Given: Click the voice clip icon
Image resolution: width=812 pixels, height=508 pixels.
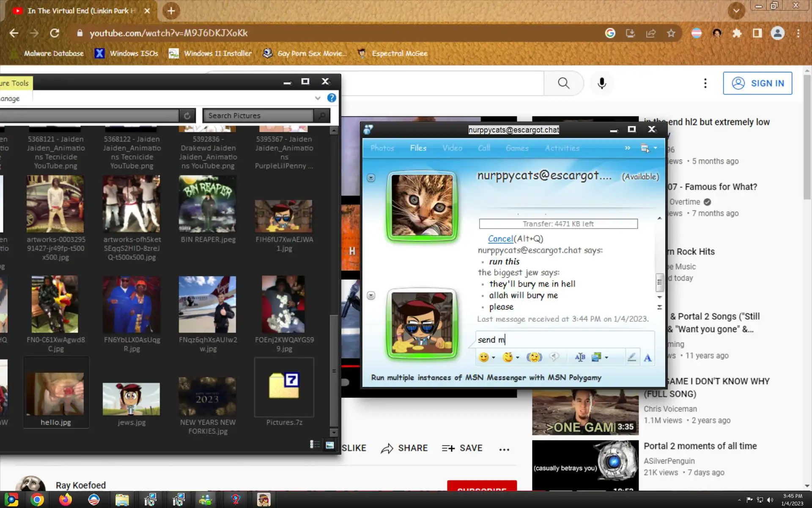Looking at the screenshot, I should 554,357.
